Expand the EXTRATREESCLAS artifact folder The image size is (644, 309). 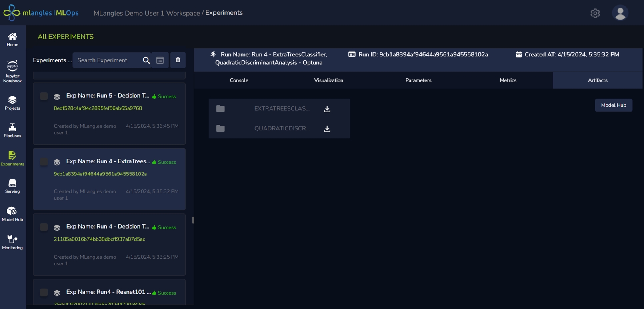220,109
